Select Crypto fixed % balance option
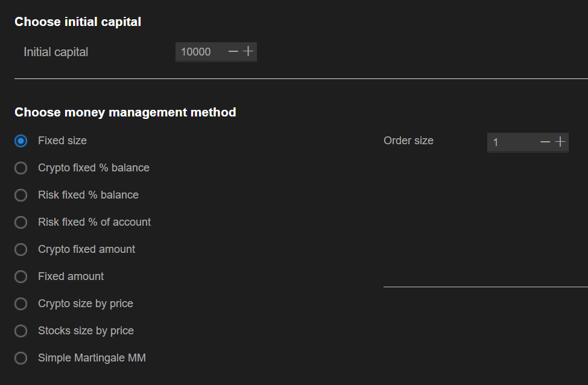The width and height of the screenshot is (588, 385). (x=21, y=168)
